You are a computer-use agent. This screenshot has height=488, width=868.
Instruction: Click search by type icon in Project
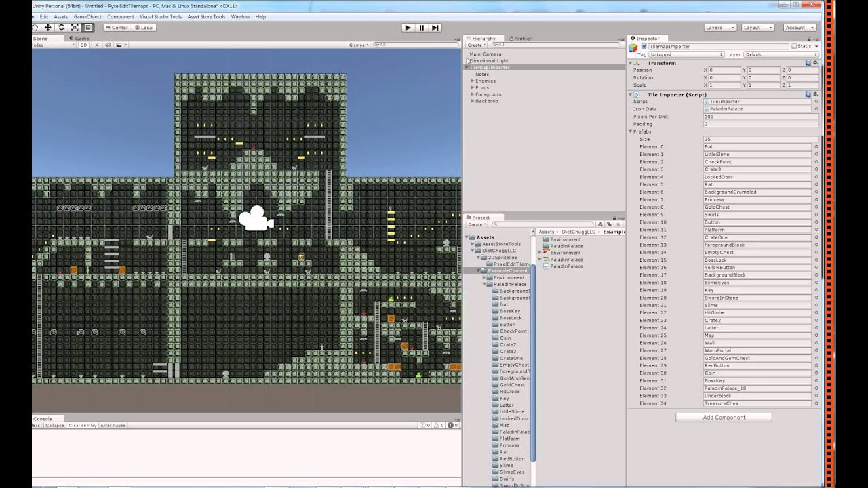600,224
